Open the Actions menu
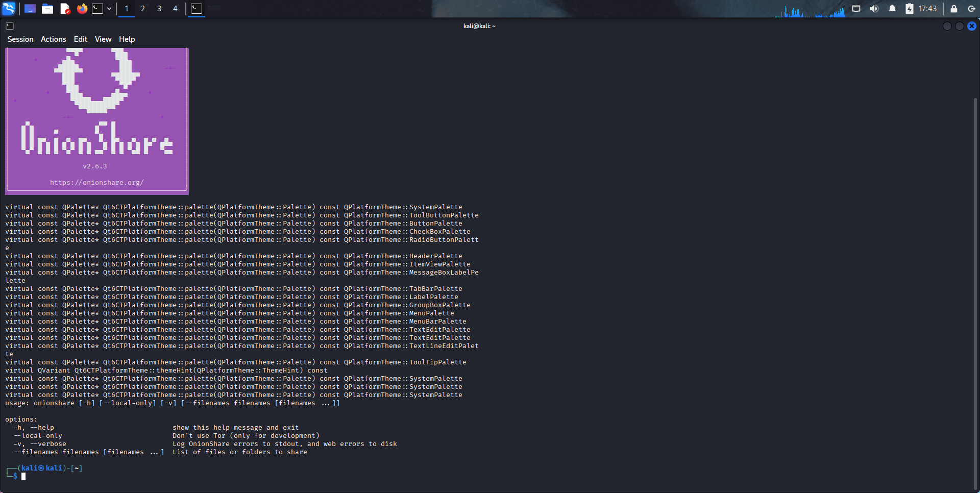Image resolution: width=980 pixels, height=493 pixels. click(54, 39)
